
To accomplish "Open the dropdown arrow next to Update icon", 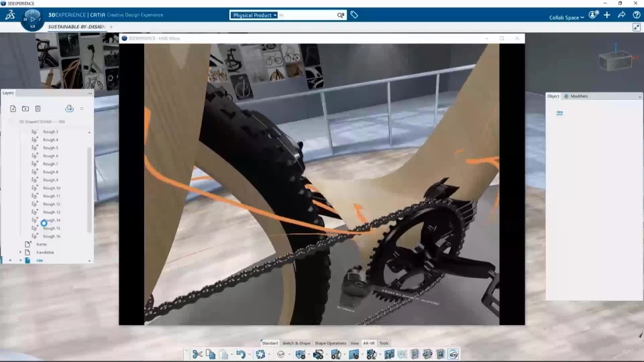I will tap(269, 354).
